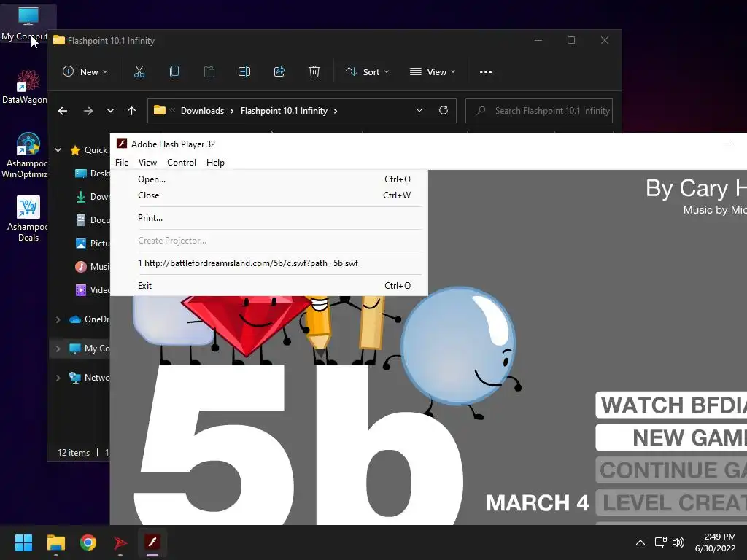The height and width of the screenshot is (560, 747).
Task: Choose Exit from the File menu
Action: click(x=269, y=286)
